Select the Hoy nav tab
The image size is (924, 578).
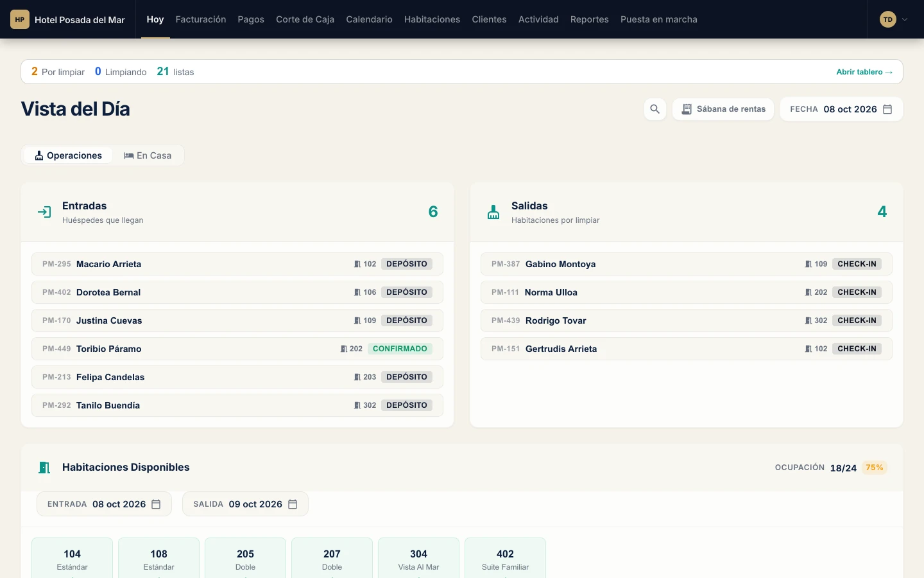pyautogui.click(x=155, y=19)
